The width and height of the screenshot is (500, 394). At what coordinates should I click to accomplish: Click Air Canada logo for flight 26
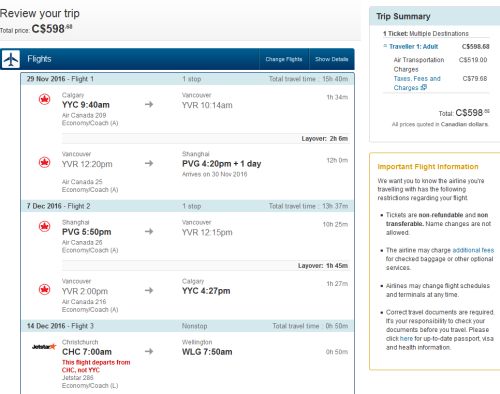point(44,226)
